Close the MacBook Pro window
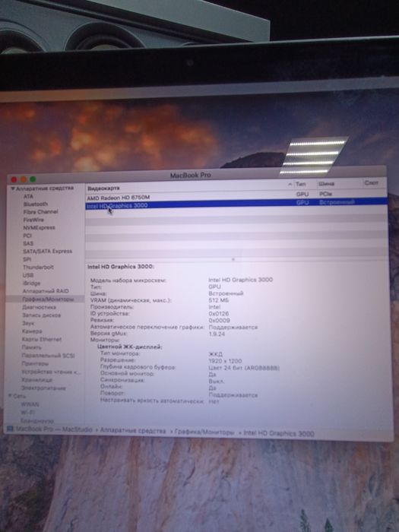Viewport: 399px width, 532px height. coord(14,179)
